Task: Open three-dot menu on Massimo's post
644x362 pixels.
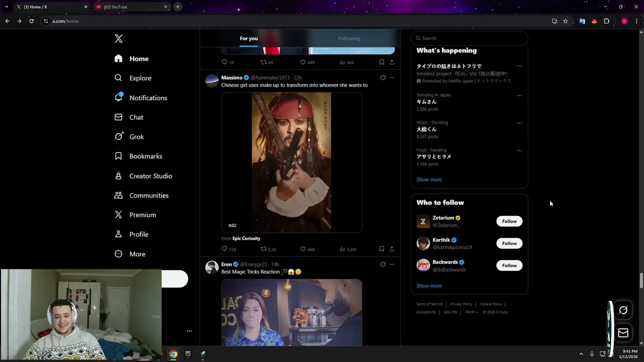Action: 392,77
